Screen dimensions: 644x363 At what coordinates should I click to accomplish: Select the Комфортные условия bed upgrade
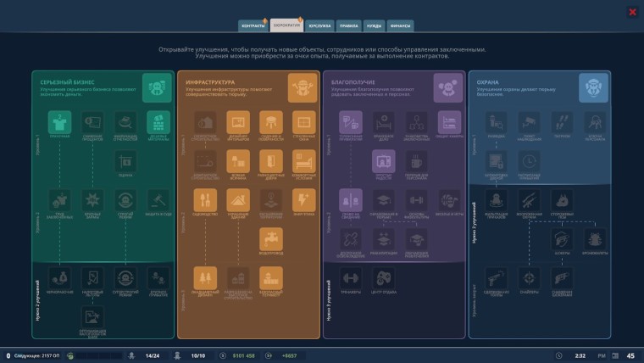pyautogui.click(x=304, y=161)
